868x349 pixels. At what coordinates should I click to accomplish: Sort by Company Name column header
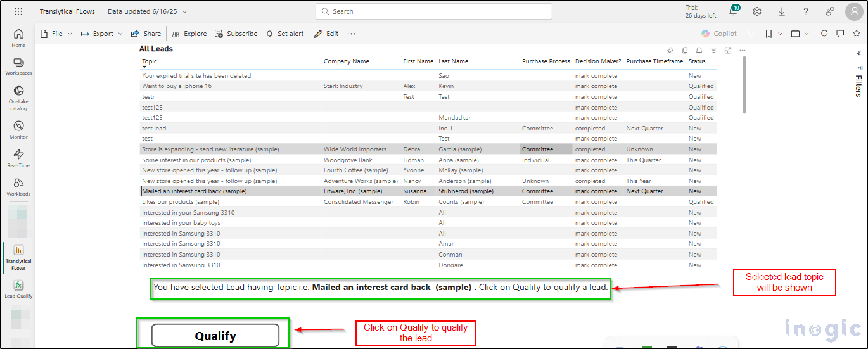point(347,61)
